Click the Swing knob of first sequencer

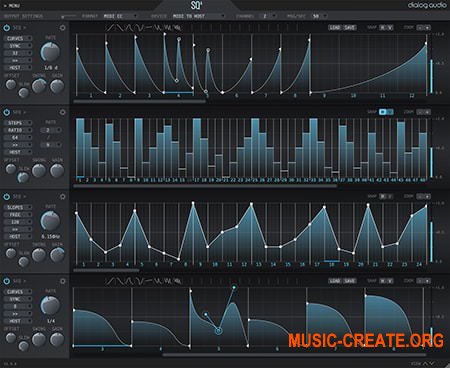tap(39, 86)
